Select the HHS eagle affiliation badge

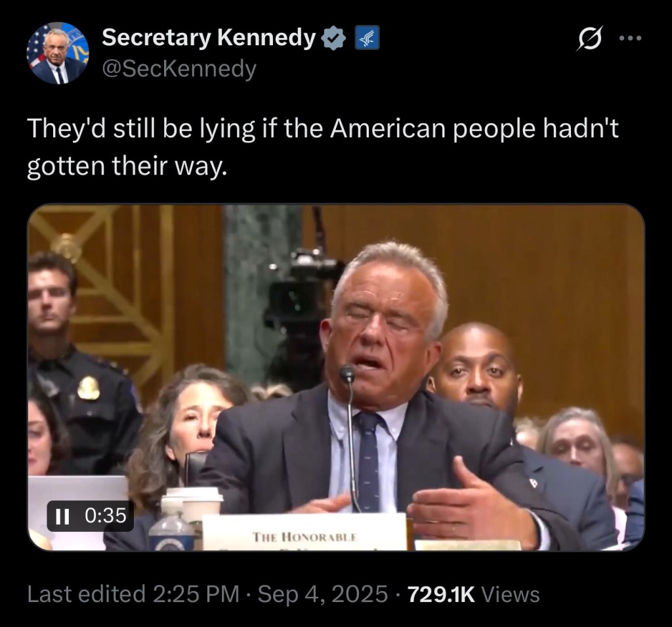click(369, 37)
